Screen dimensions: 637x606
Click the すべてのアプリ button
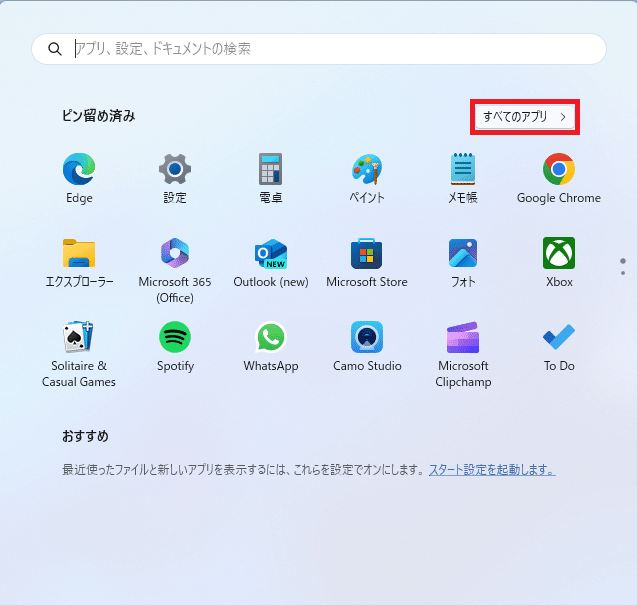click(x=525, y=117)
